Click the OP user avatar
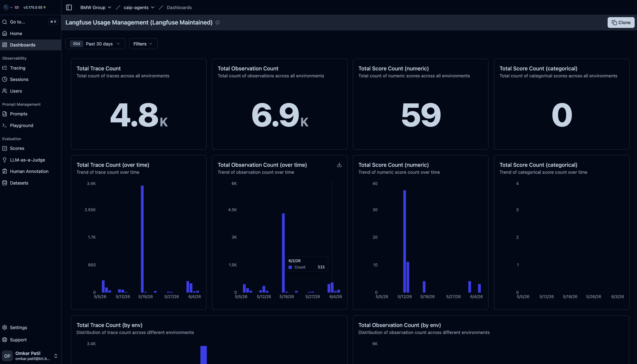 click(7, 356)
